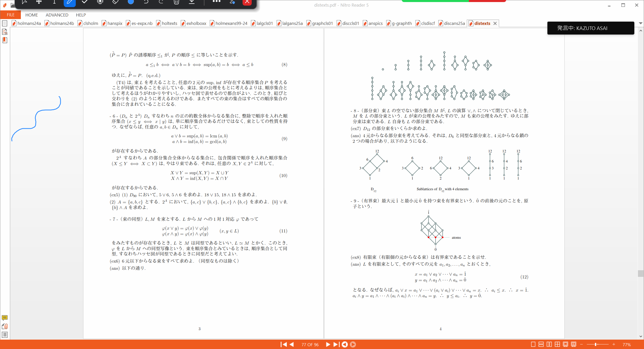644x349 pixels.
Task: Go to the previous page
Action: point(292,344)
